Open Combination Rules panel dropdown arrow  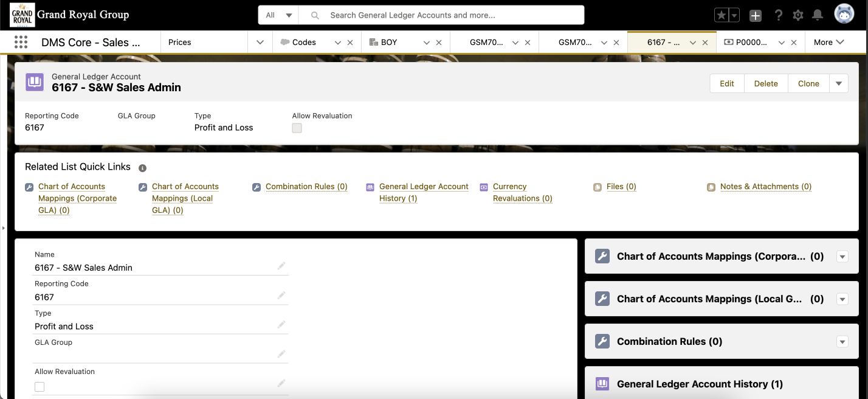[842, 342]
